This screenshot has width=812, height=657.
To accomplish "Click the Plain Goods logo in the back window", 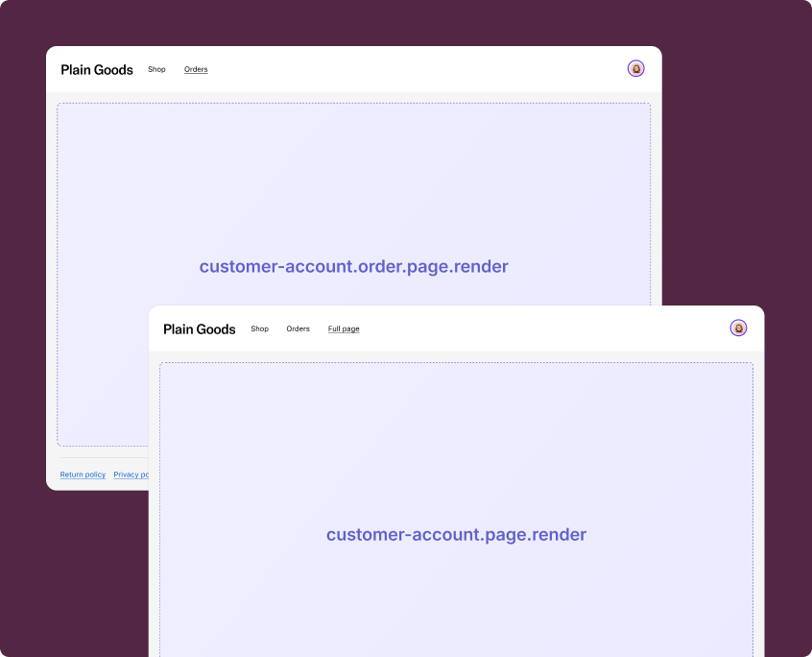I will [97, 69].
